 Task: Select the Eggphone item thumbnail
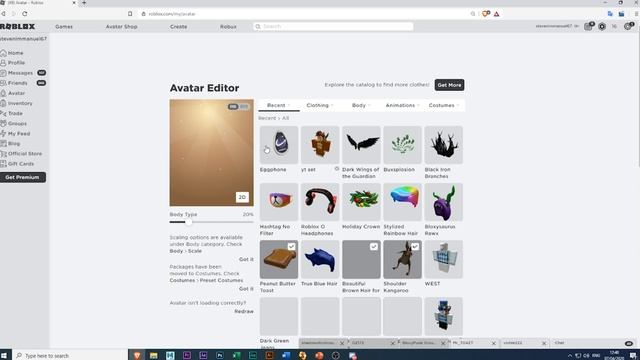279,144
